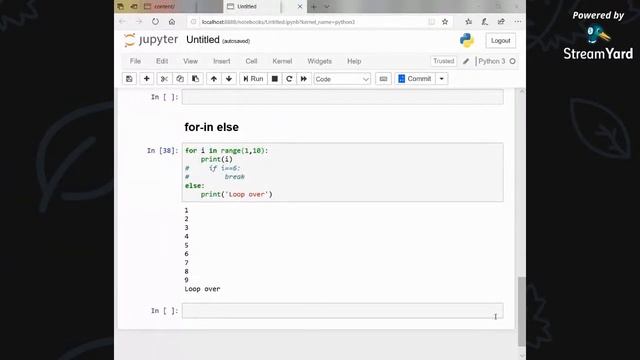The width and height of the screenshot is (640, 360).
Task: Click the Python 3 kernel name
Action: pyautogui.click(x=491, y=61)
